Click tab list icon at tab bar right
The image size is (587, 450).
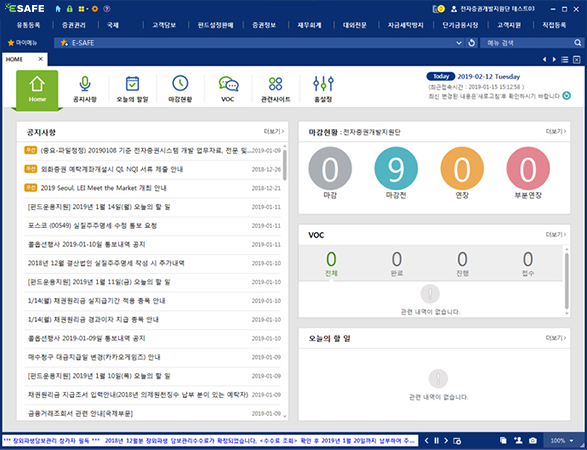tap(565, 60)
